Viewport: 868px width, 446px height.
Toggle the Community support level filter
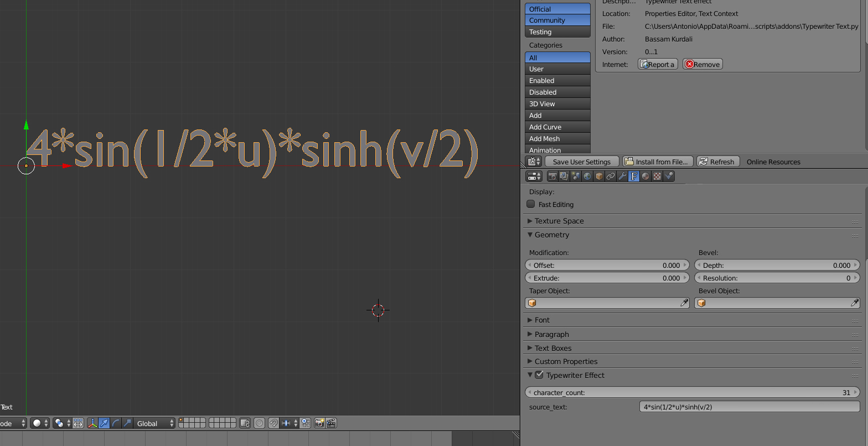click(x=557, y=20)
